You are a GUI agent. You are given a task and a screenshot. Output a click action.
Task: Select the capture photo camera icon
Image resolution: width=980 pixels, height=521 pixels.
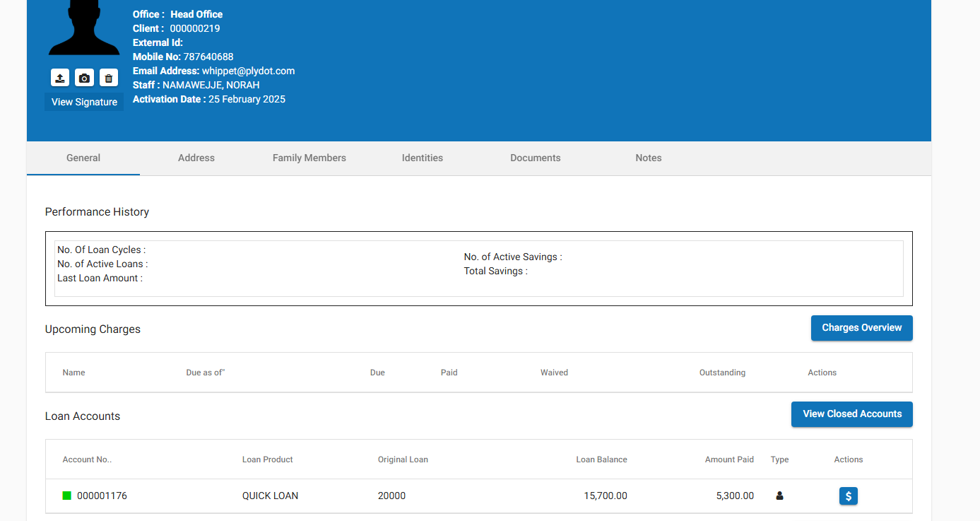(x=84, y=78)
